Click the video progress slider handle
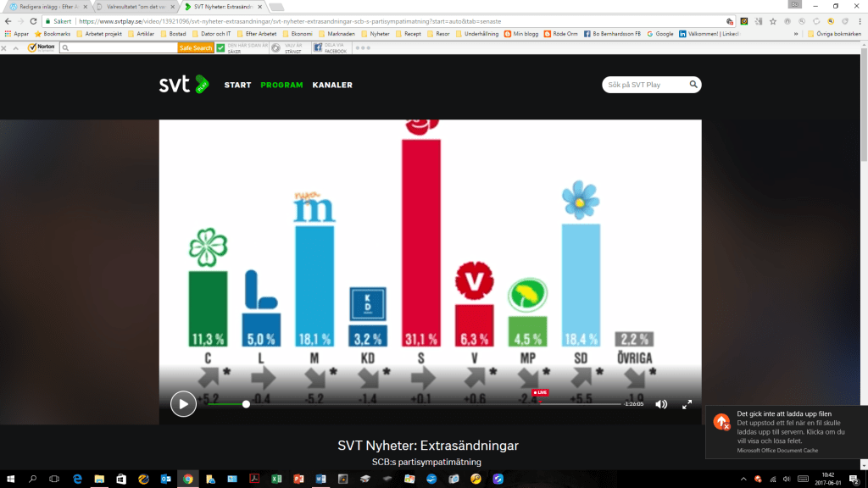Screen dimensions: 868x488 tap(246, 404)
